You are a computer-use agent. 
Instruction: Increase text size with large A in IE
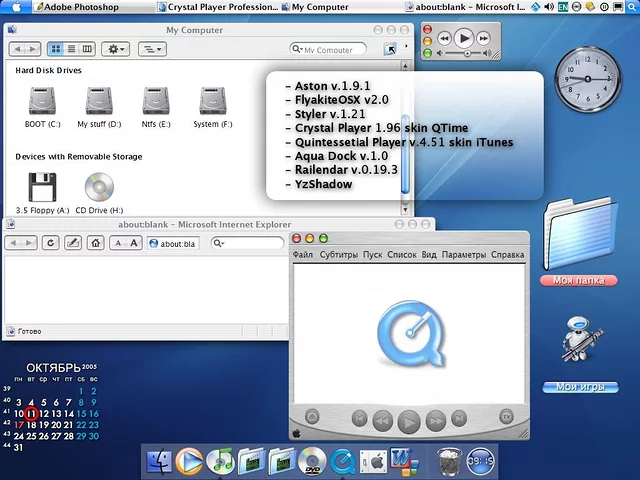(134, 243)
